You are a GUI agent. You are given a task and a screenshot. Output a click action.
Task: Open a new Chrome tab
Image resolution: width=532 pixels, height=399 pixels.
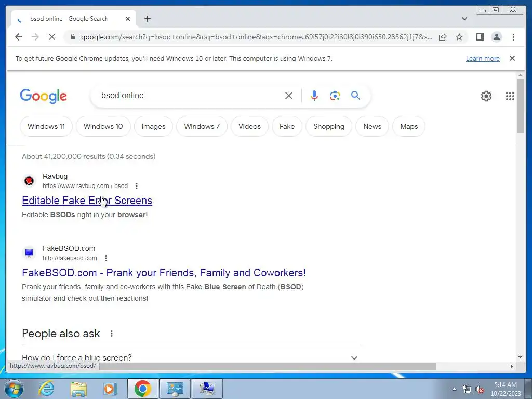click(147, 19)
